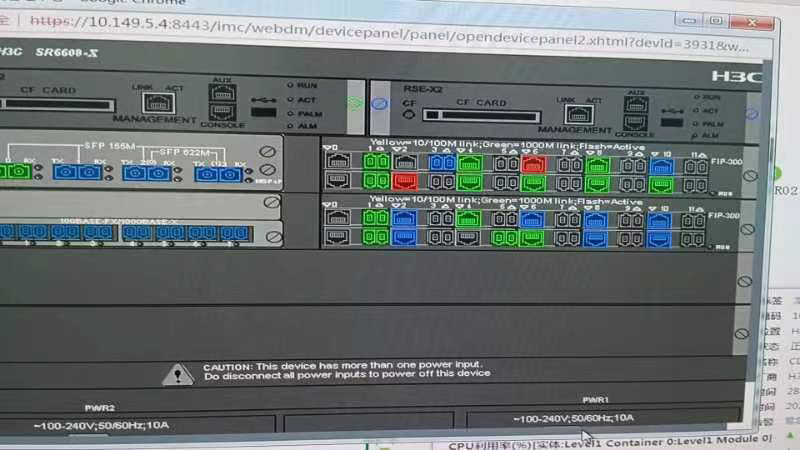Viewport: 800px width, 450px height.
Task: Click the RSE-X2 board label
Action: (x=423, y=89)
